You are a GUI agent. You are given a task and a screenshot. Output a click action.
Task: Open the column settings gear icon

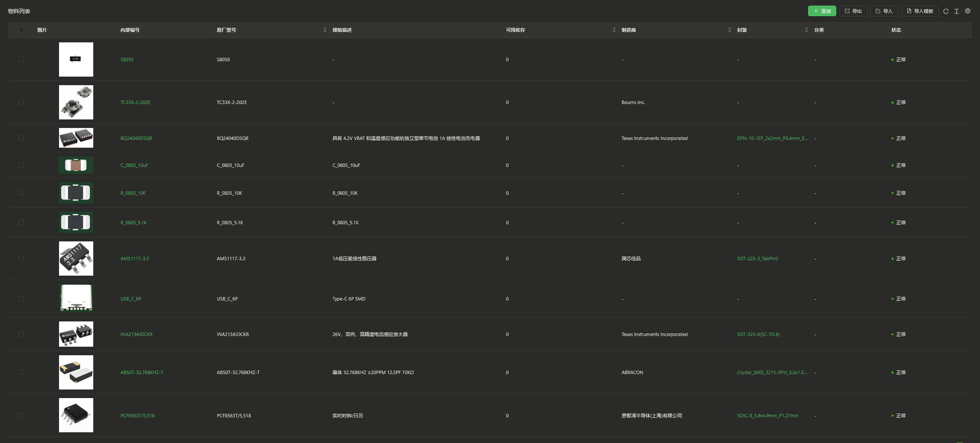pyautogui.click(x=968, y=11)
